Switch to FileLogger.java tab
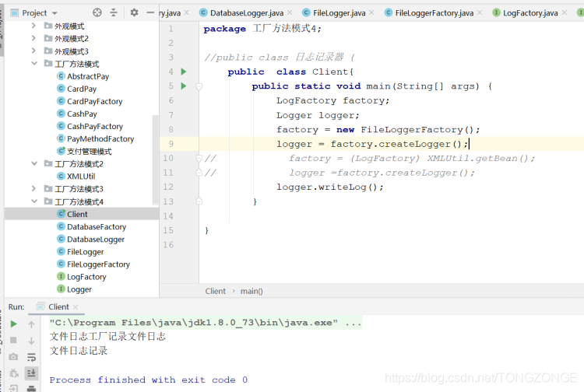The height and width of the screenshot is (392, 584). [339, 13]
